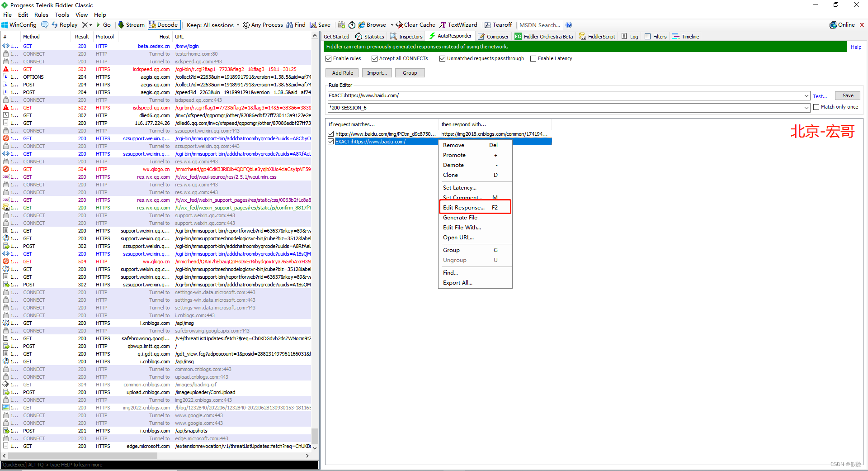Enable the Enable Latency checkbox

tap(533, 58)
